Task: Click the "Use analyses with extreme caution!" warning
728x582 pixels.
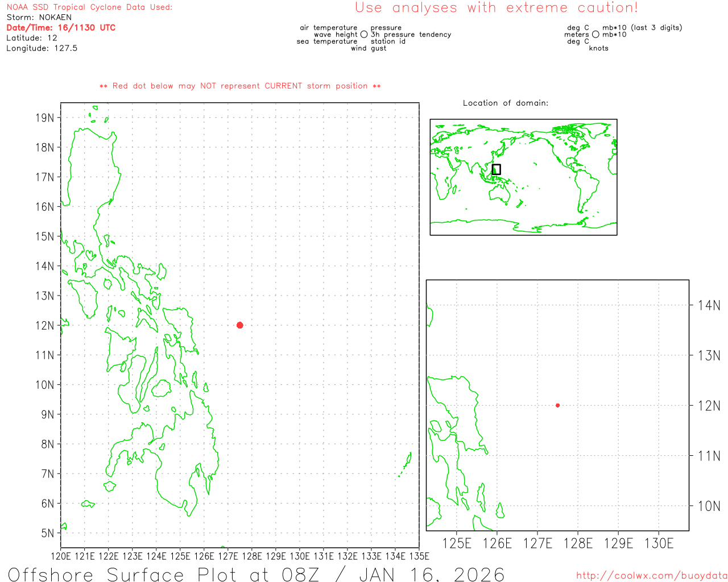Action: click(496, 8)
